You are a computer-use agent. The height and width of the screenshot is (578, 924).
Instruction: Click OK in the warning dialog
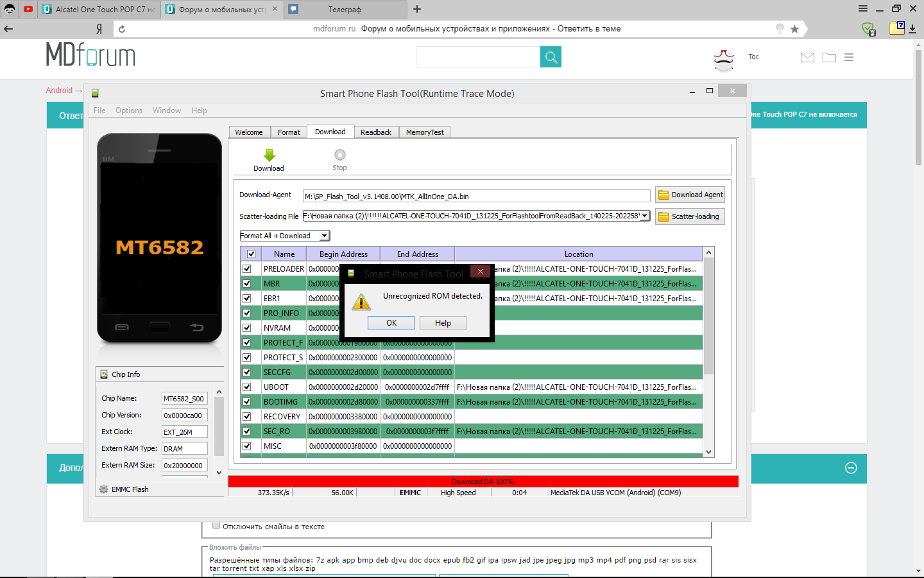[x=391, y=323]
